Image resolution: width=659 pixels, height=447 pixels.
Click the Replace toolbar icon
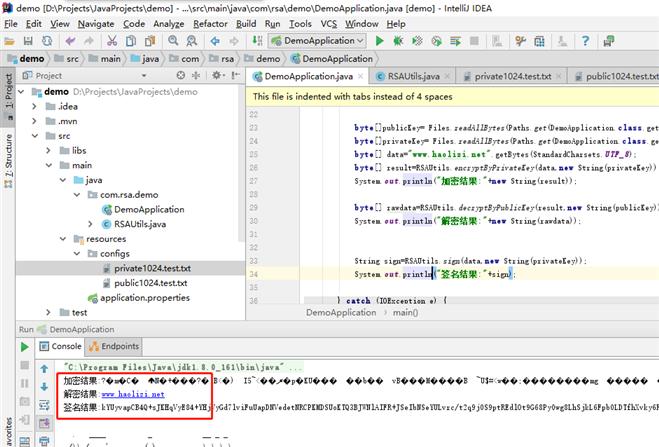(x=192, y=41)
